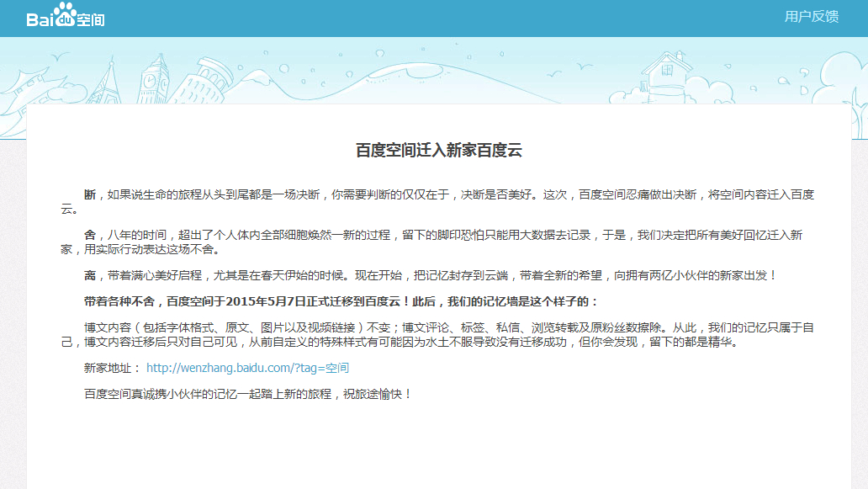This screenshot has width=868, height=489.
Task: Open the wenzhang.baidu.com new home link
Action: tap(247, 368)
